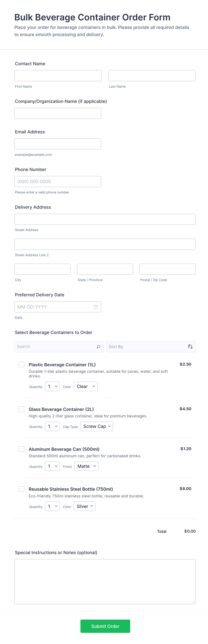Click the product Search box
Screen dimensions: 208x644
(55, 347)
